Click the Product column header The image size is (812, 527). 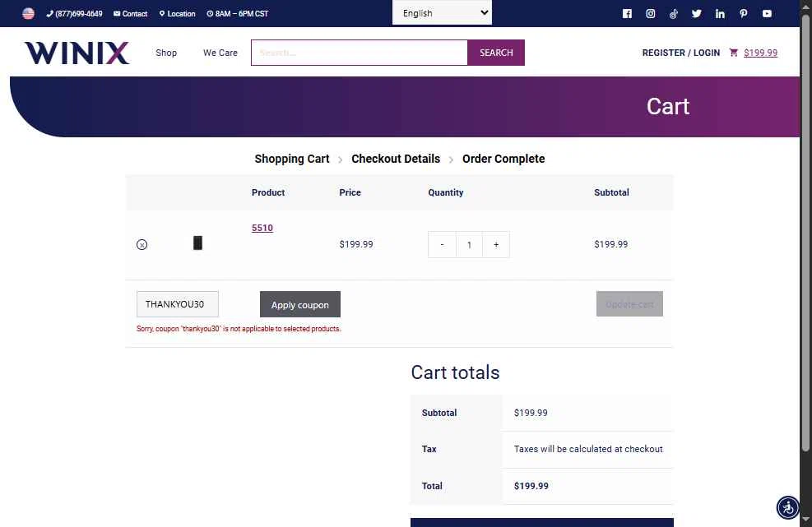tap(268, 192)
